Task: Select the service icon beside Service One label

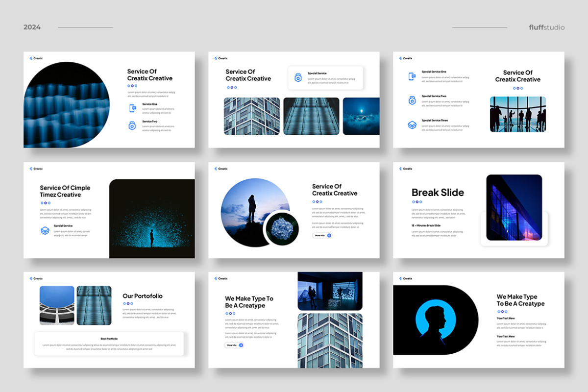Action: [132, 109]
